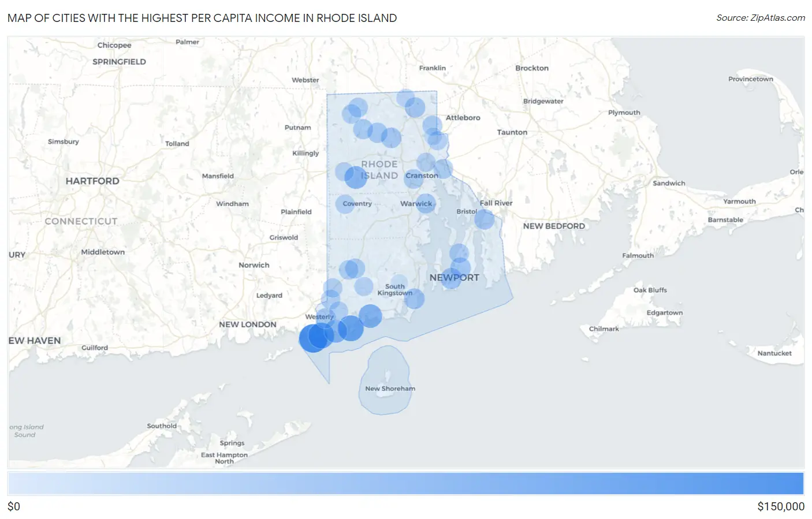This screenshot has width=812, height=519.
Task: Click the Taunton label
Action: 512,132
